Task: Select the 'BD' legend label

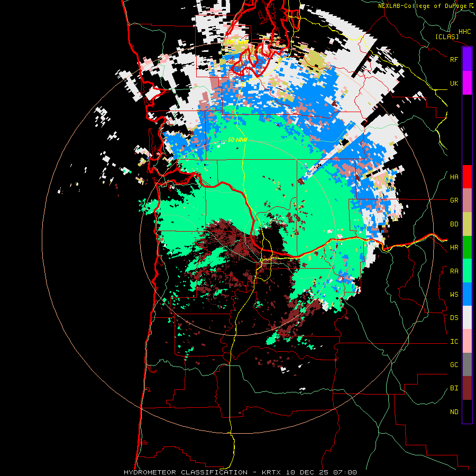Action: click(454, 224)
